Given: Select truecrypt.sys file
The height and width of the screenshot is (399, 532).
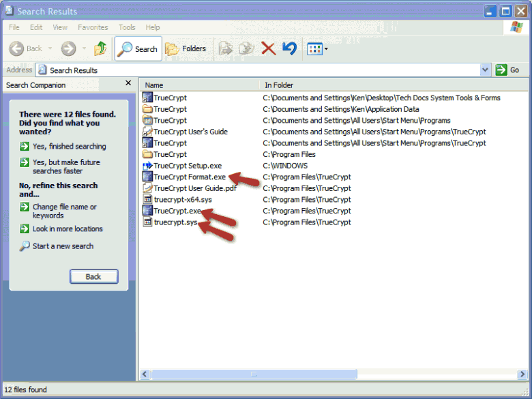Looking at the screenshot, I should [171, 222].
